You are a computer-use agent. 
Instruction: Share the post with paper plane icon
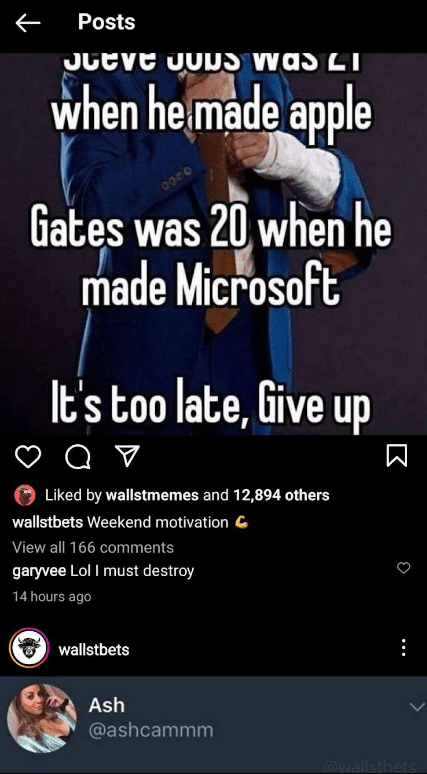[x=128, y=457]
